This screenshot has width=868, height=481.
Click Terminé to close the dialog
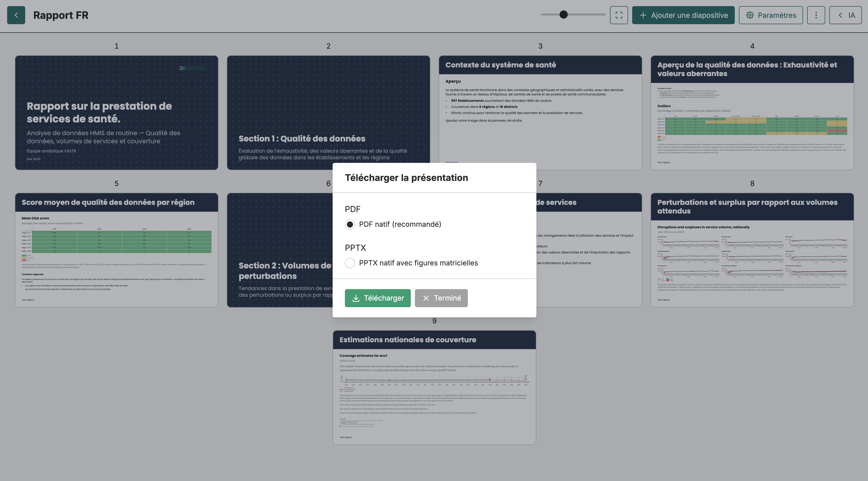441,298
